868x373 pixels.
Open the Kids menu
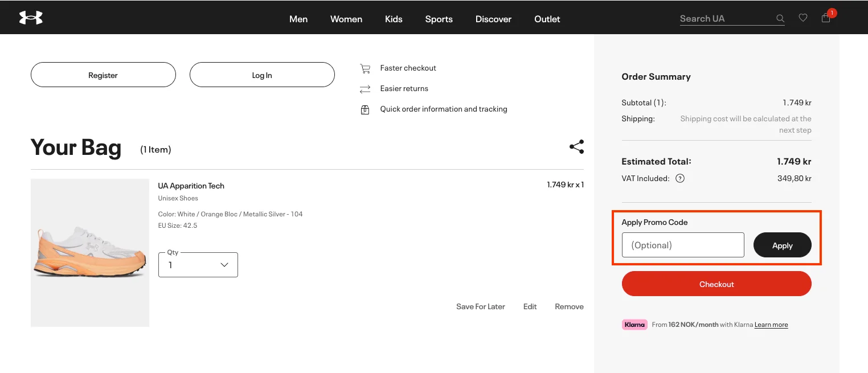tap(394, 19)
